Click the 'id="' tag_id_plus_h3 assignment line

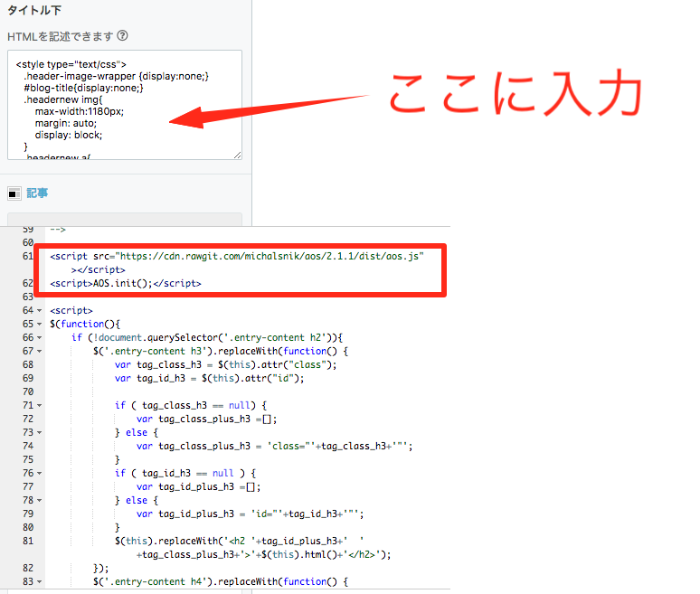250,514
